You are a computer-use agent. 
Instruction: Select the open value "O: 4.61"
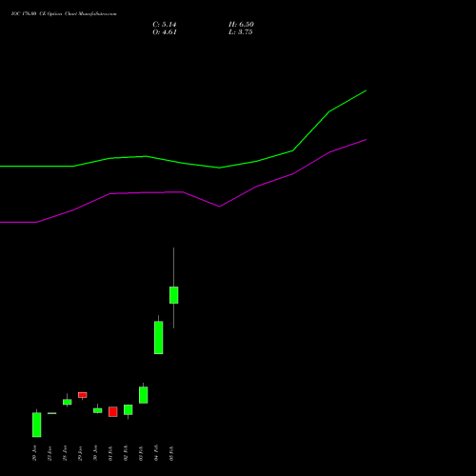coord(165,32)
